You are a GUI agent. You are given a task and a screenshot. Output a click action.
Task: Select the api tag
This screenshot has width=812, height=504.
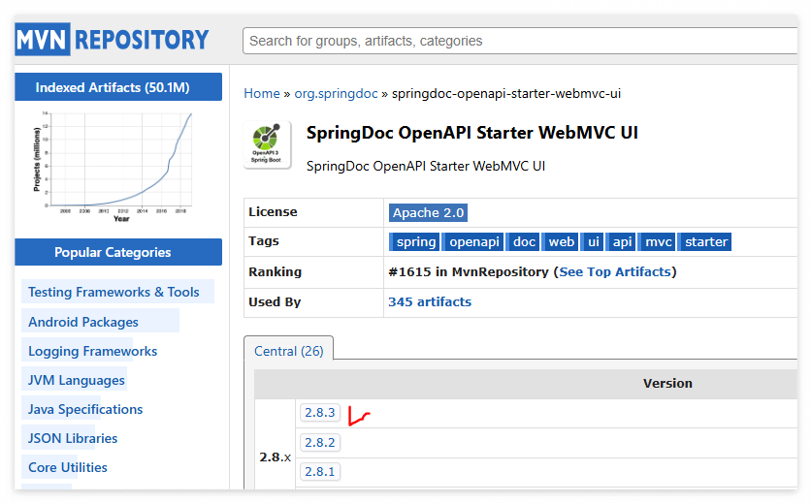tap(621, 241)
